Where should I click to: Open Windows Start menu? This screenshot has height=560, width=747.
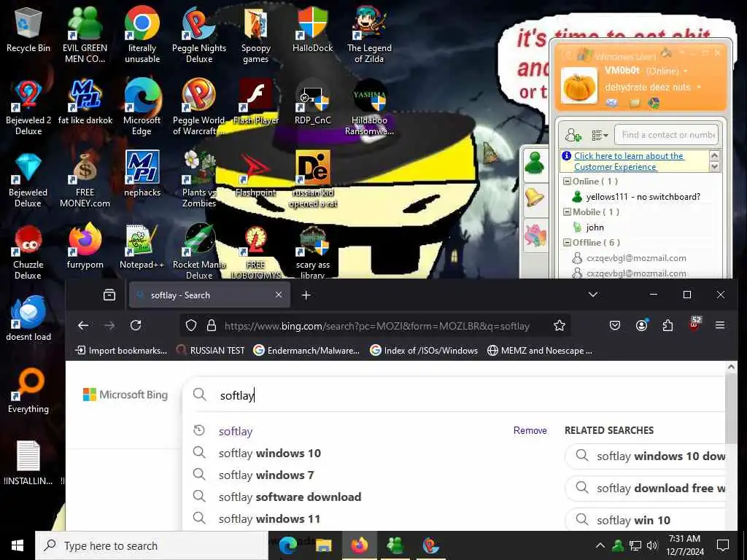pos(18,545)
